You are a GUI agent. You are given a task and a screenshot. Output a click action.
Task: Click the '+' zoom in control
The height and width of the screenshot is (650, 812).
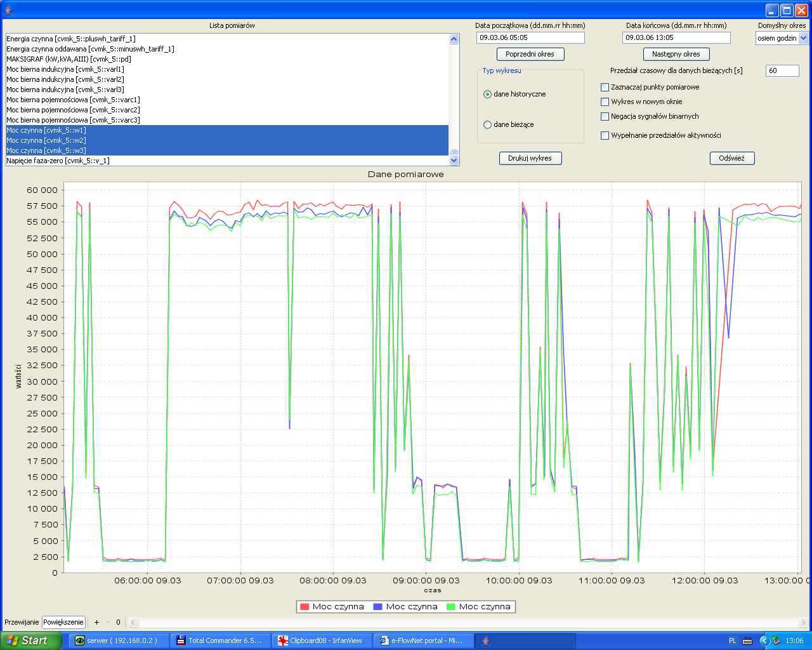[x=97, y=622]
